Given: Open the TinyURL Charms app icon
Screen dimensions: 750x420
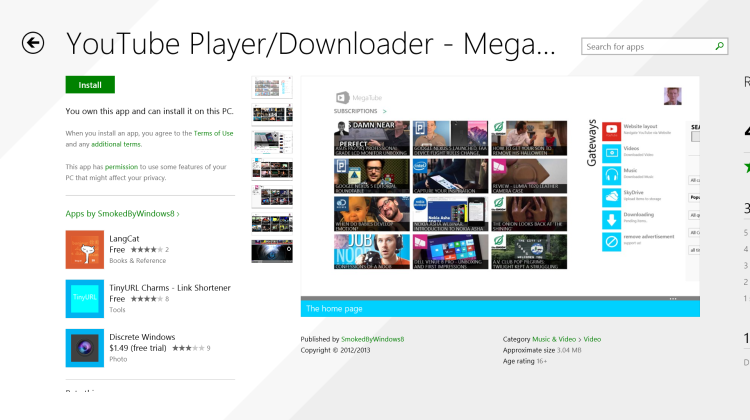Looking at the screenshot, I should pos(85,298).
